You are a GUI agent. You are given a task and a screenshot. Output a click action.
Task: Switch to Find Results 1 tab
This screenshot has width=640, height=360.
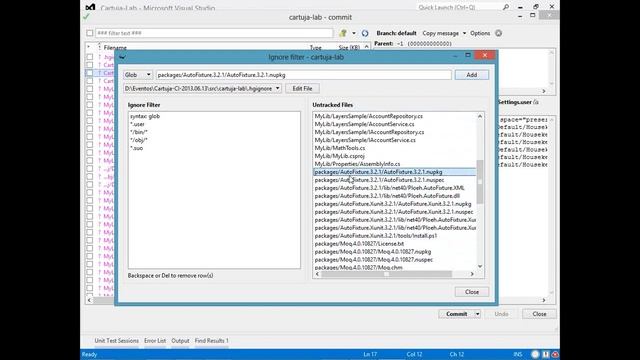point(211,340)
